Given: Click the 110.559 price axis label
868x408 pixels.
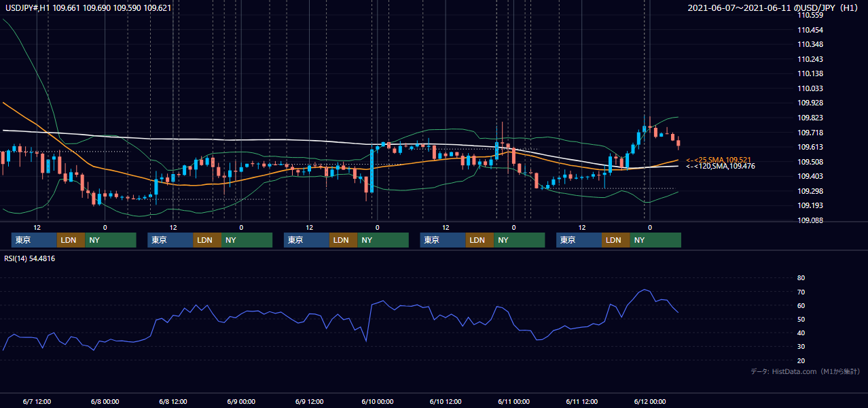Looking at the screenshot, I should click(x=810, y=15).
